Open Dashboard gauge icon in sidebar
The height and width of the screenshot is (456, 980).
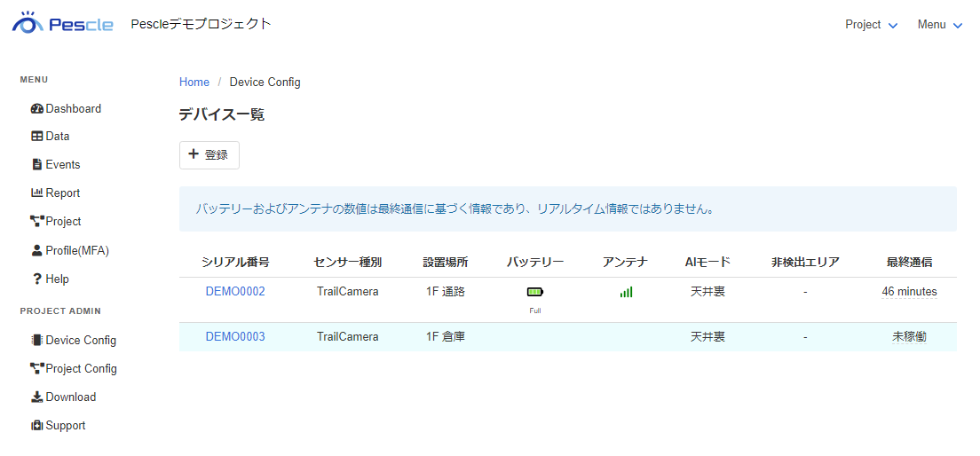coord(37,109)
